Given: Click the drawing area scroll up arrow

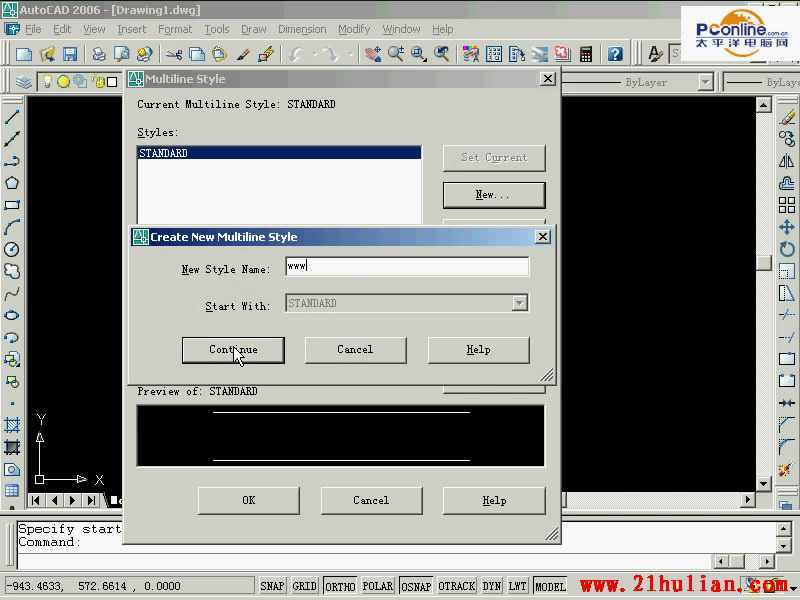Looking at the screenshot, I should pyautogui.click(x=763, y=106).
